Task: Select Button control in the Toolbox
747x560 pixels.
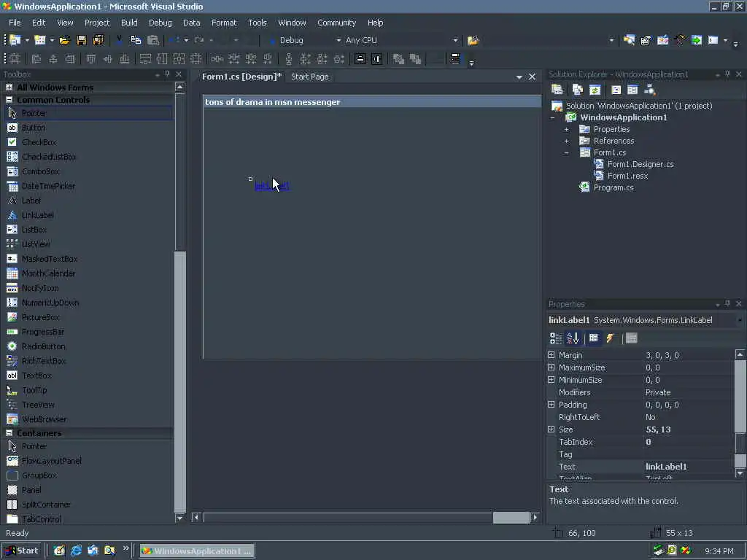Action: tap(34, 128)
